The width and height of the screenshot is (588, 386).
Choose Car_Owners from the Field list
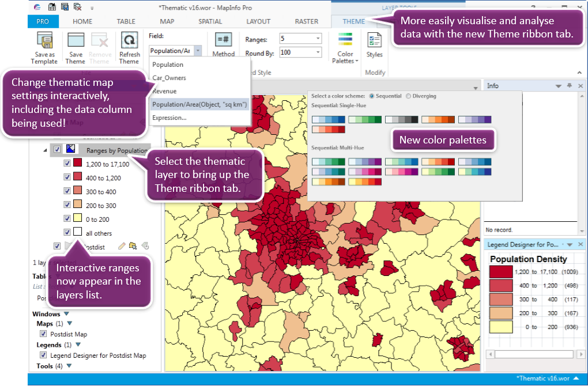coord(200,78)
